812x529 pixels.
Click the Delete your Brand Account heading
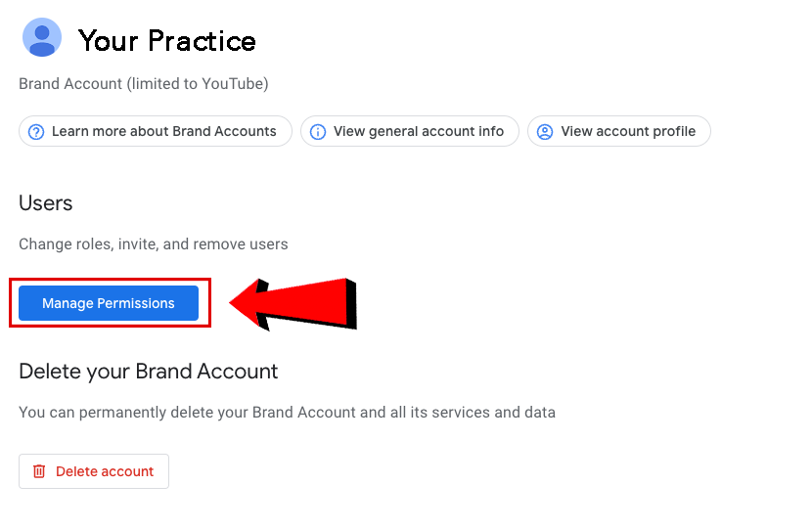(x=148, y=372)
